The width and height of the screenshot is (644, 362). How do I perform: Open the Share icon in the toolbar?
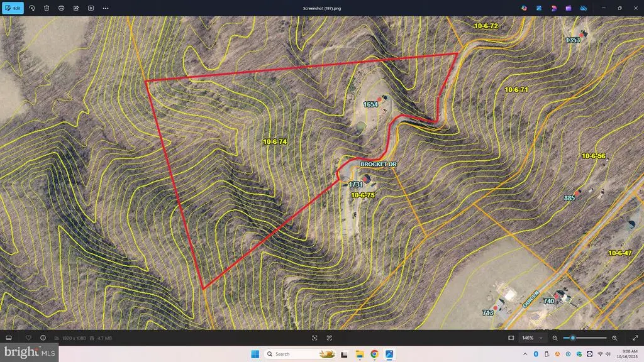(x=76, y=8)
